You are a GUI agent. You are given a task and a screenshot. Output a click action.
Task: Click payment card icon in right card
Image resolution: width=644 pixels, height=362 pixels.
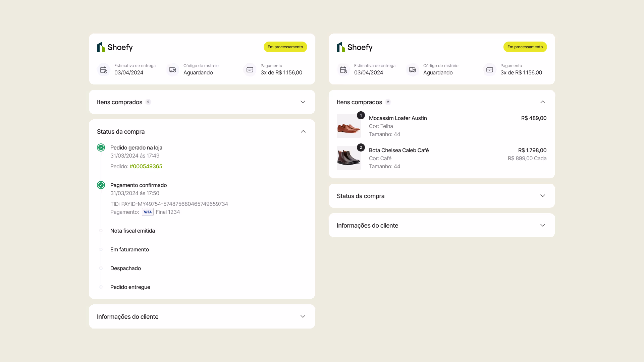point(490,70)
